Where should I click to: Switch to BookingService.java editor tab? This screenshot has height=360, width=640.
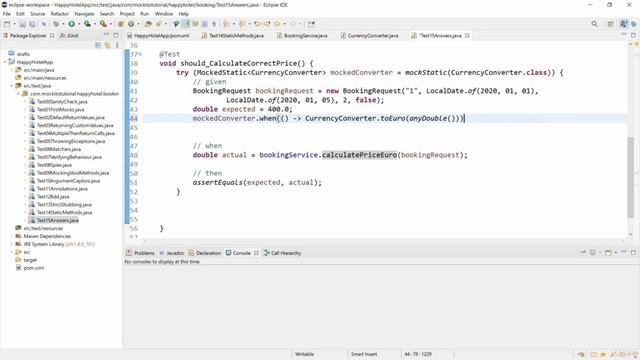(x=302, y=36)
